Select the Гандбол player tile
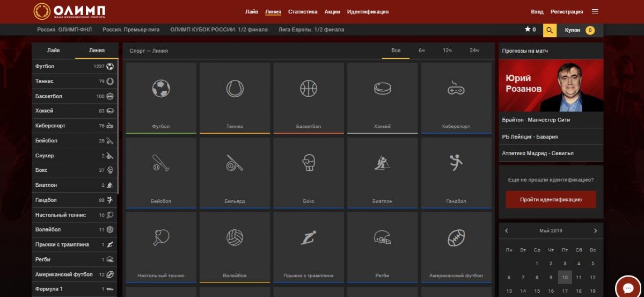Viewport: 644px width, 297px height. pos(456,173)
